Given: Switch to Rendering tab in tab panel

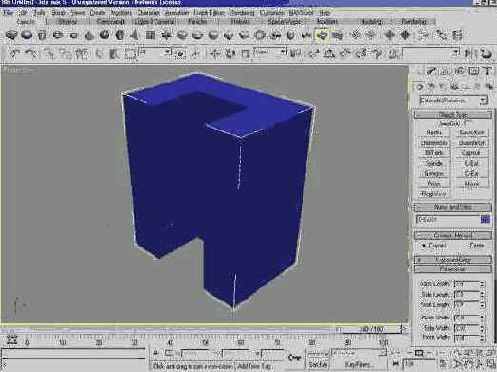Looking at the screenshot, I should click(x=413, y=22).
